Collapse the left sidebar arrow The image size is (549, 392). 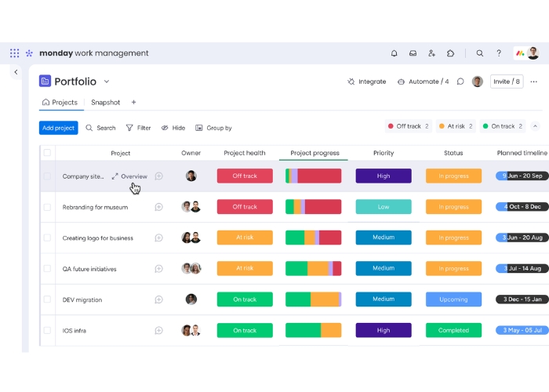[x=16, y=72]
